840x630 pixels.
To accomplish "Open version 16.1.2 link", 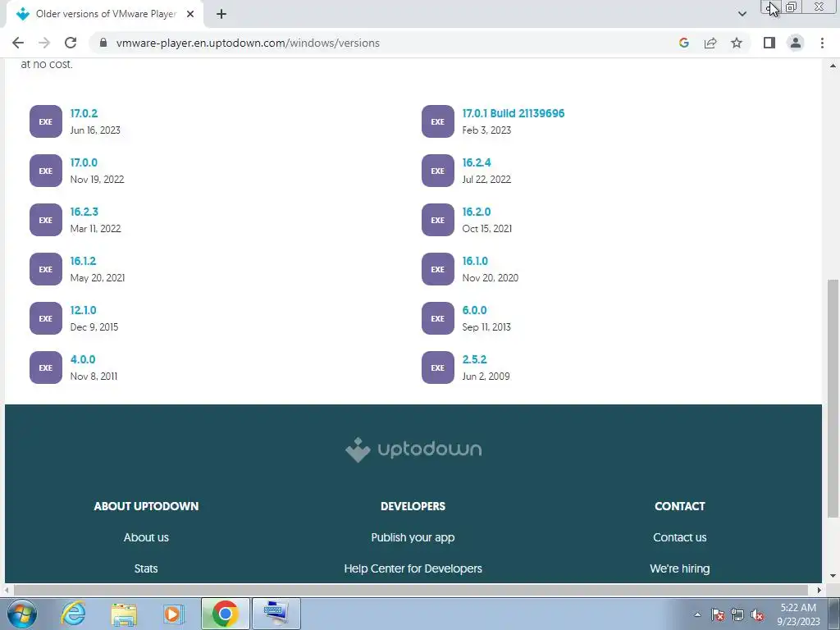I will pyautogui.click(x=83, y=261).
